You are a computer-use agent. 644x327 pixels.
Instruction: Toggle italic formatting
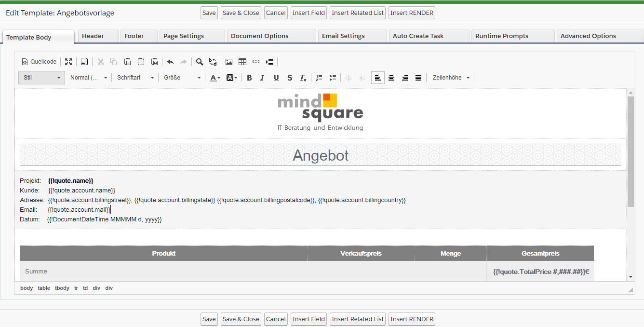coord(263,78)
